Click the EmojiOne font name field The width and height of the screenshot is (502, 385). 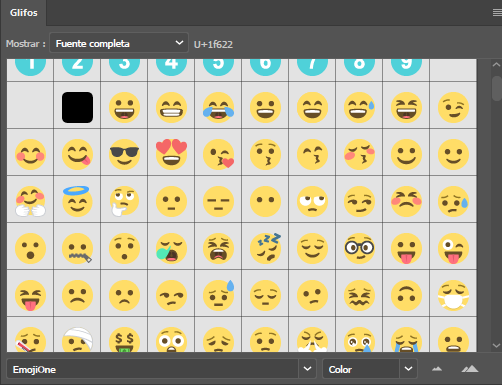152,369
